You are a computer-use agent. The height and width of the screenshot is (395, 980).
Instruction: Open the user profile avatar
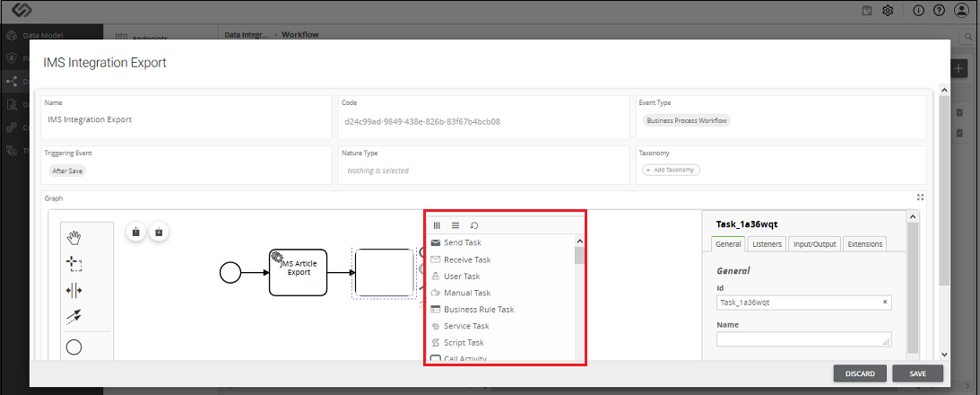coord(960,10)
